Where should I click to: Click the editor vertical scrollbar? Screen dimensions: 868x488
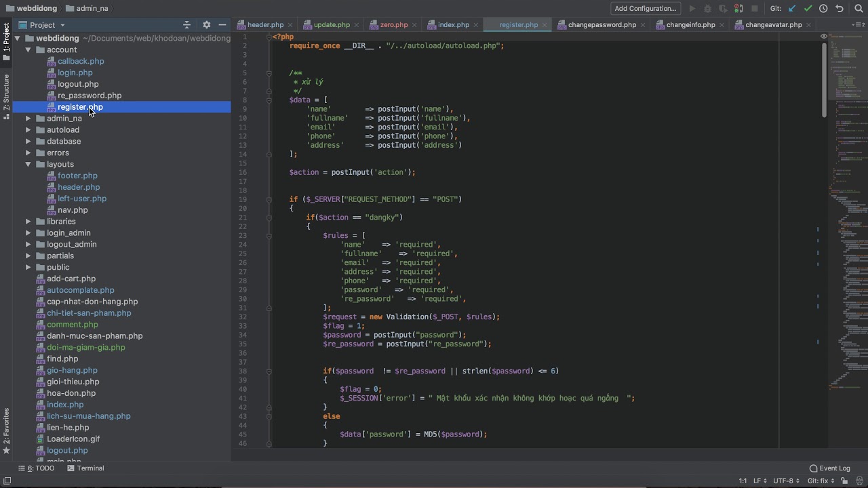pos(824,81)
